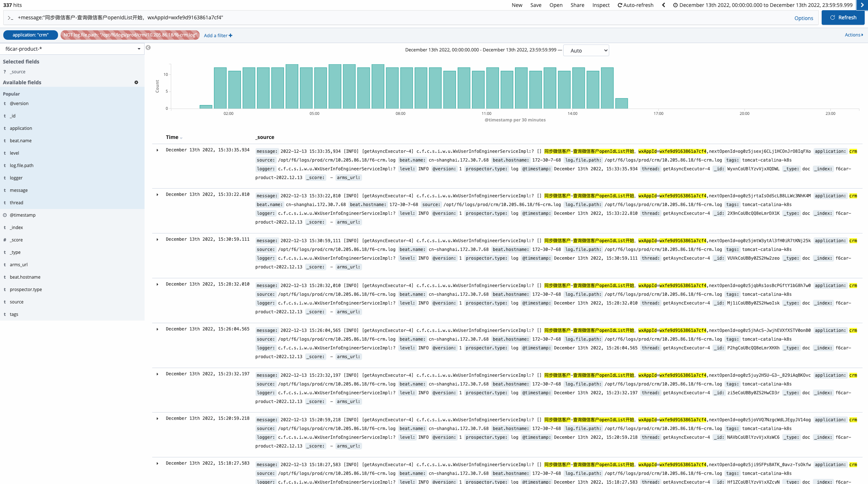Click the Refresh button
868x484 pixels.
point(843,18)
